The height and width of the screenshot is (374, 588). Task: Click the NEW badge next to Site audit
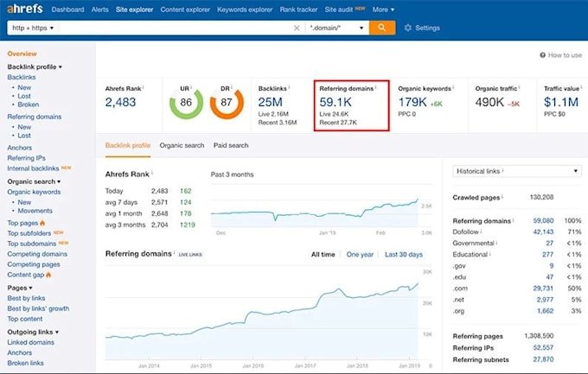pyautogui.click(x=360, y=8)
